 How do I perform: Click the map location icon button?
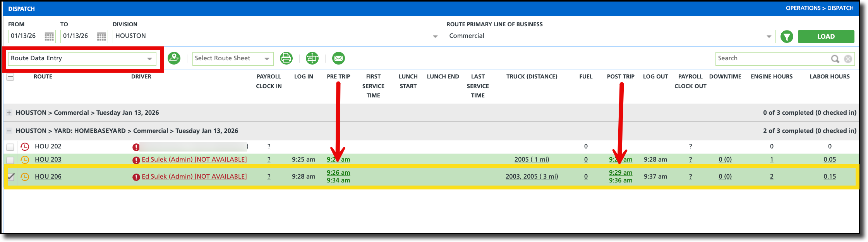pos(174,58)
